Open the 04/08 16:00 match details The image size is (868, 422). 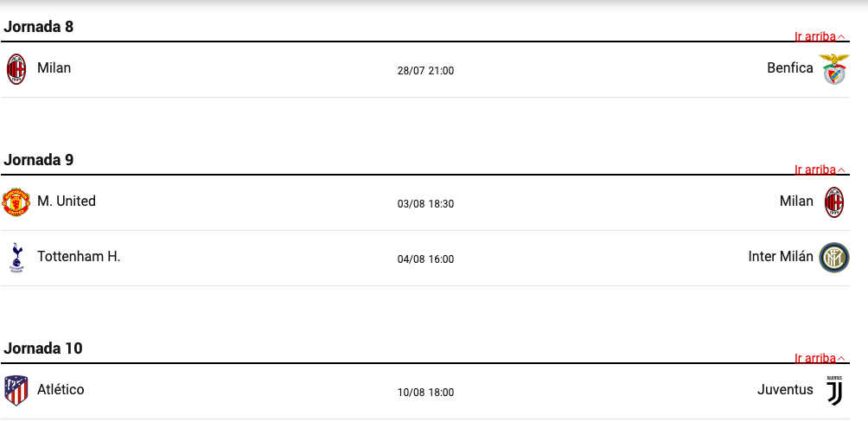[x=425, y=259]
